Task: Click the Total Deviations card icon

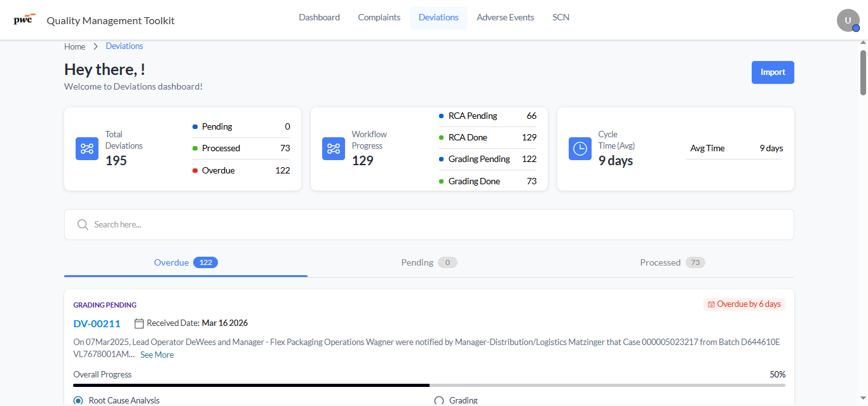Action: (87, 149)
